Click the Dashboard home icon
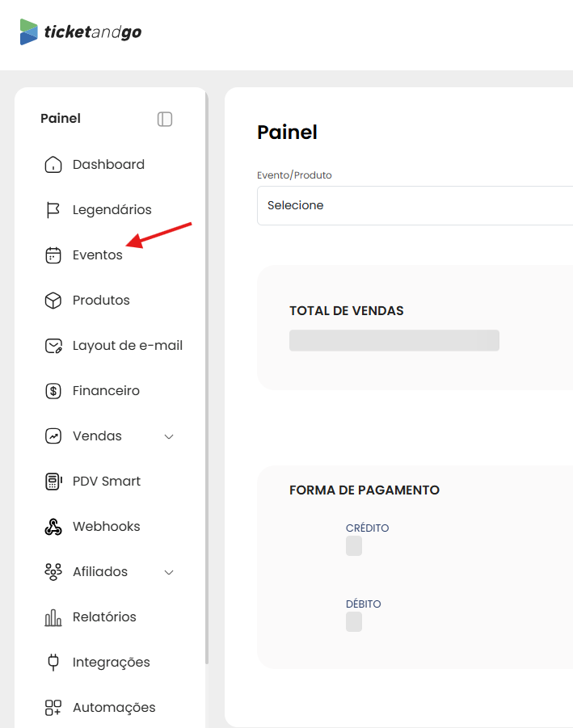This screenshot has width=573, height=728. coord(53,164)
